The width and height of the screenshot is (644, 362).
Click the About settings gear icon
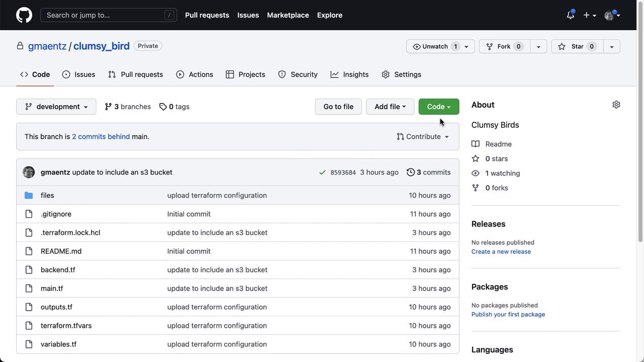616,105
